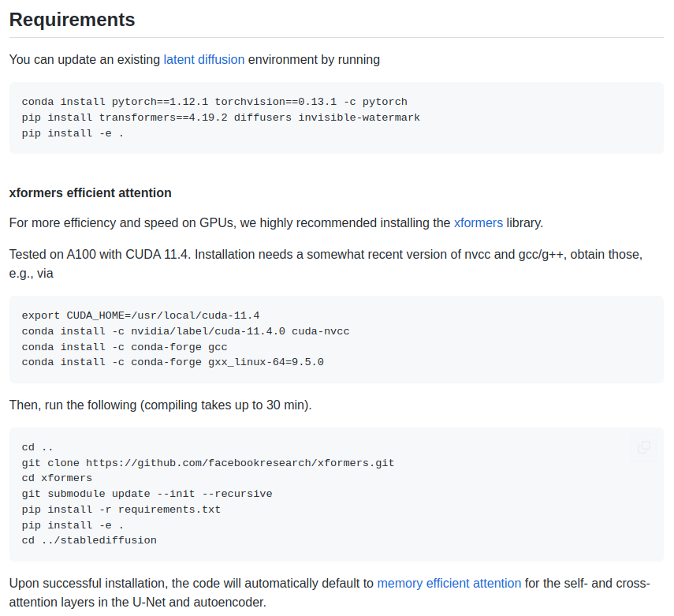Click the conda install pytorch==1.12.1 line
Image resolution: width=674 pixels, height=616 pixels.
pyautogui.click(x=214, y=102)
